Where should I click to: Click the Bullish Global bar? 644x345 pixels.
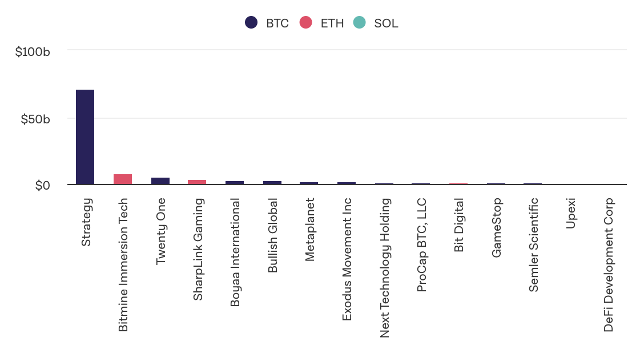(272, 183)
